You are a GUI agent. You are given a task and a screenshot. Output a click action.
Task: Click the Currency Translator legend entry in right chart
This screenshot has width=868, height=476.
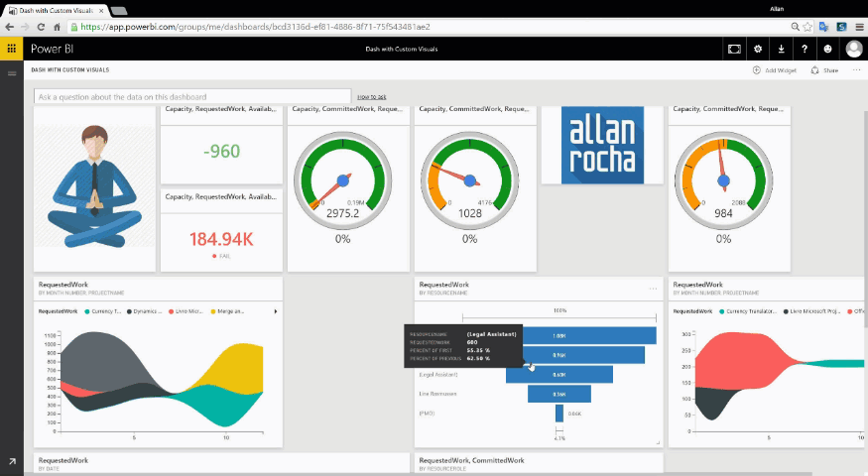pyautogui.click(x=748, y=311)
